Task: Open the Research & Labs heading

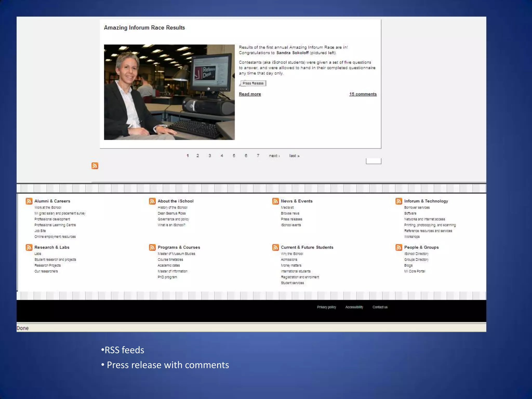Action: coord(52,247)
